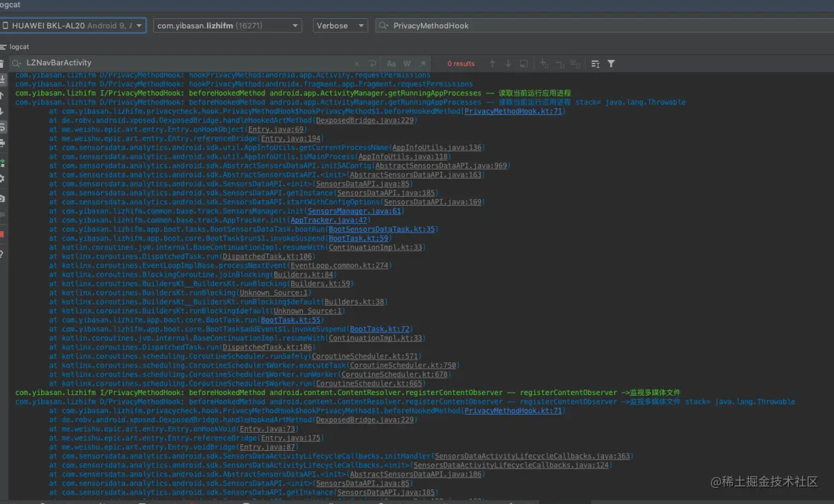Screen dimensions: 834x504
Task: Click the restart logcat icon
Action: click(2, 163)
